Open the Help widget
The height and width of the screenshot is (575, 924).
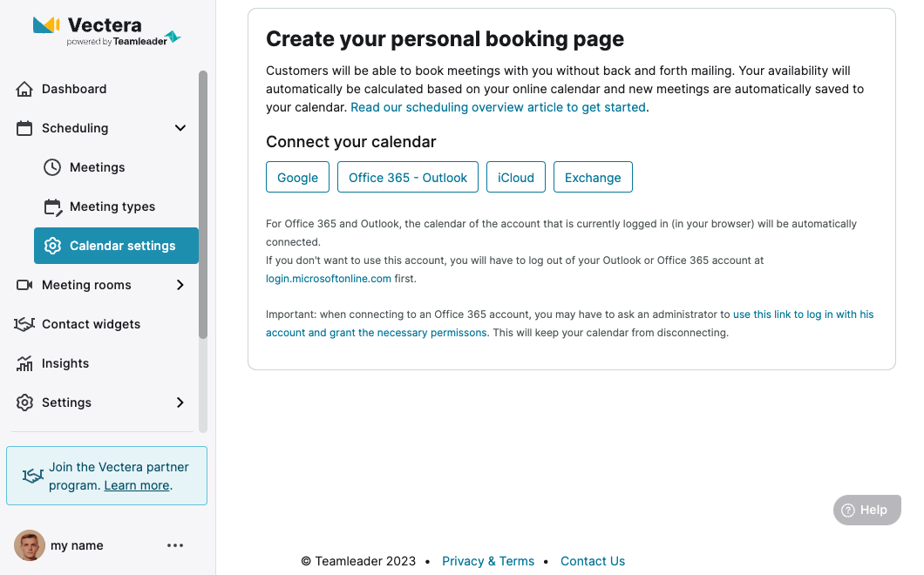866,511
